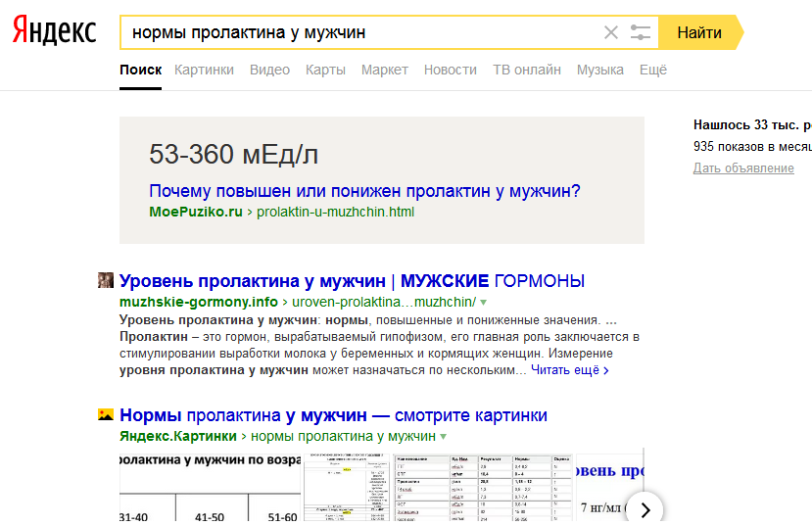Screen dimensions: 812x526
Task: Expand dropdown arrow next to muzhskie-gormony URL
Action: (x=483, y=303)
